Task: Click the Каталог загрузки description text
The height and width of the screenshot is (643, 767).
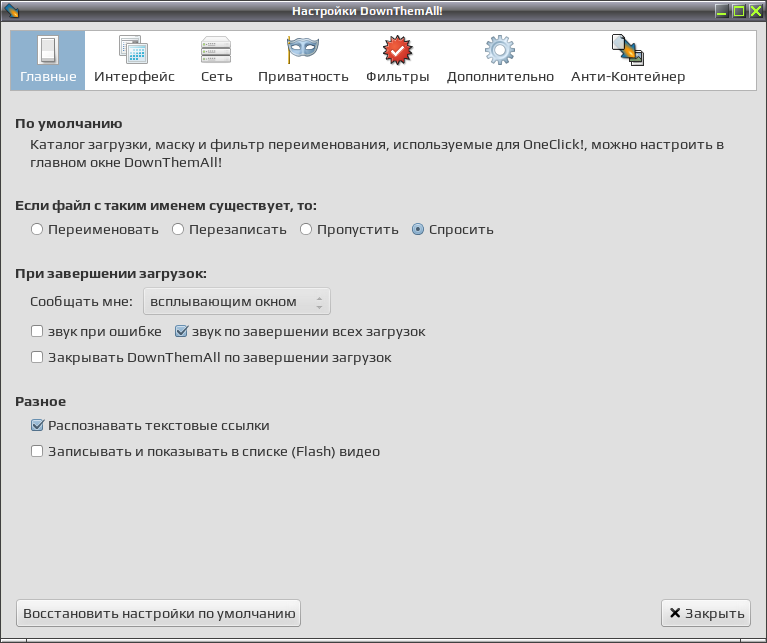Action: [377, 154]
